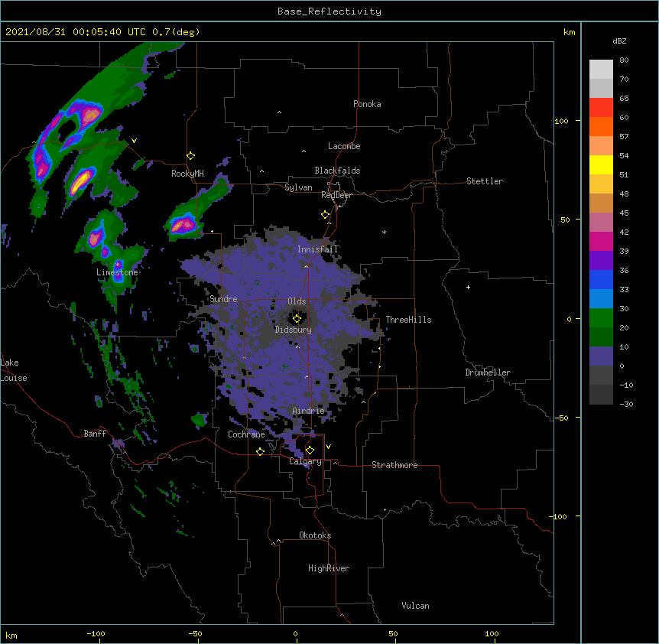659x644 pixels.
Task: Pick the slate purple 0-10 dBZ legend color
Action: tap(601, 356)
